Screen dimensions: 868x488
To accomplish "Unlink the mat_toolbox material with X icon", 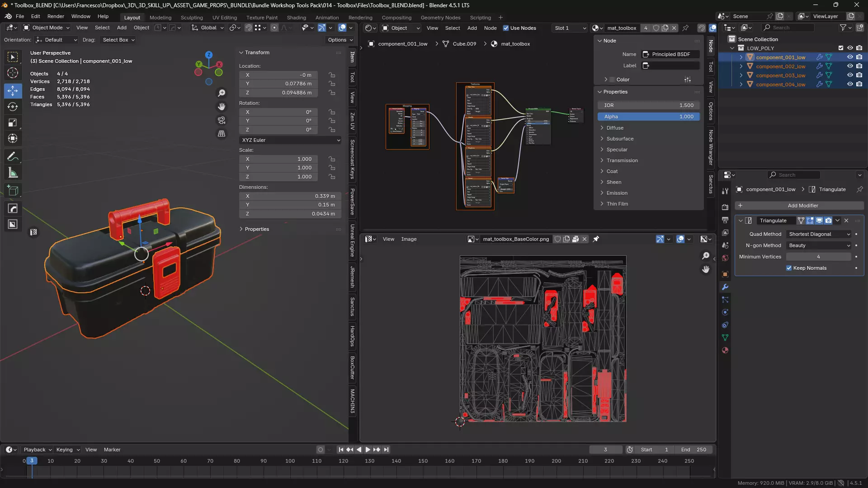I will coord(674,28).
